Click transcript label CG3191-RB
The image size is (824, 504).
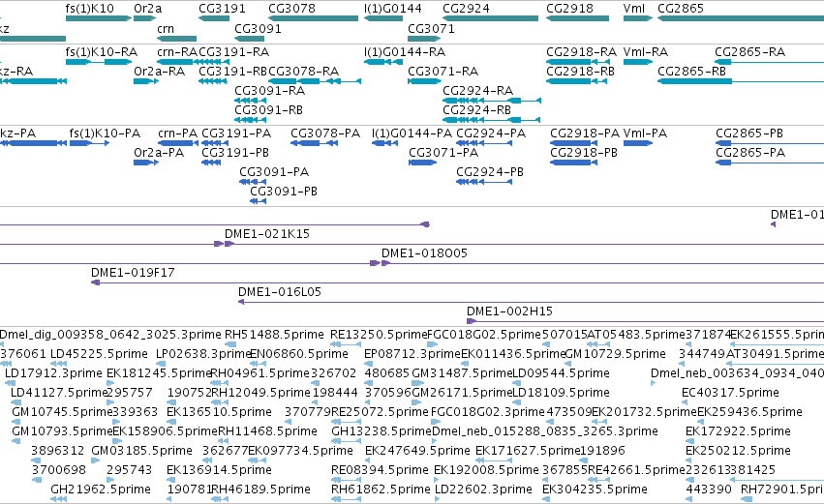pos(233,72)
